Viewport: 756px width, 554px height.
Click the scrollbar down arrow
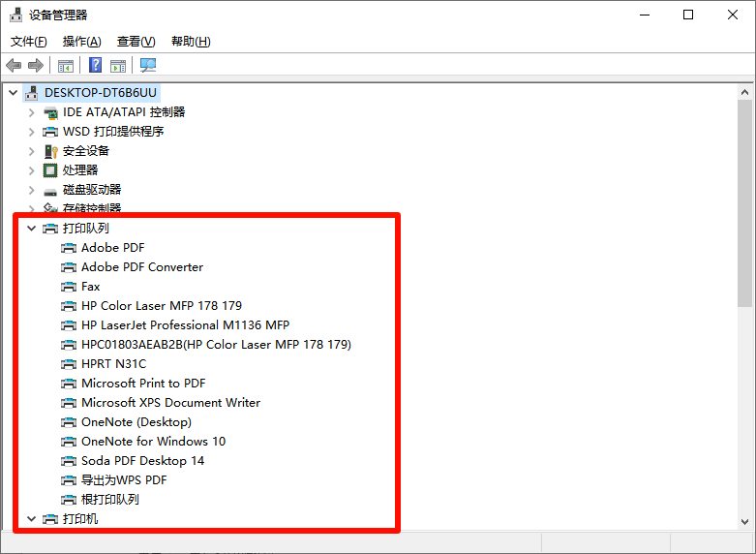744,522
